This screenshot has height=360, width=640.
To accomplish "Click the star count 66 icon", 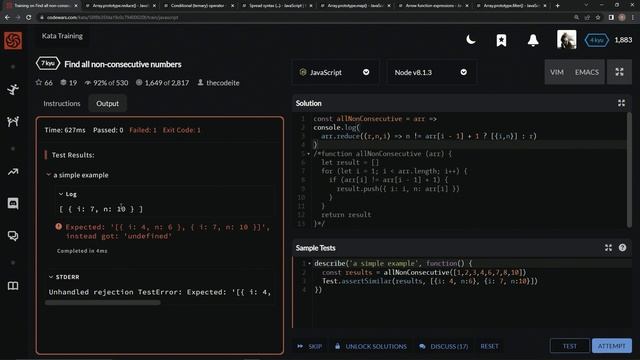I will (x=39, y=82).
